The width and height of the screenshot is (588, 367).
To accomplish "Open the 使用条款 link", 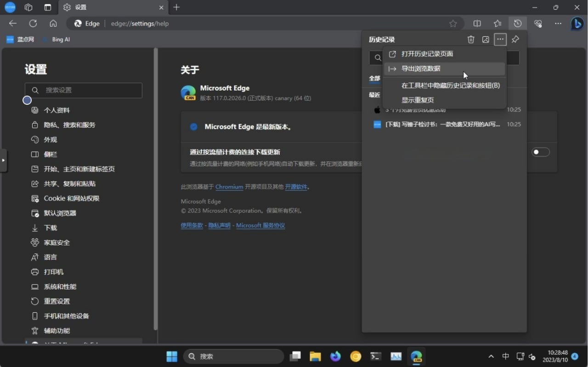I will click(192, 225).
